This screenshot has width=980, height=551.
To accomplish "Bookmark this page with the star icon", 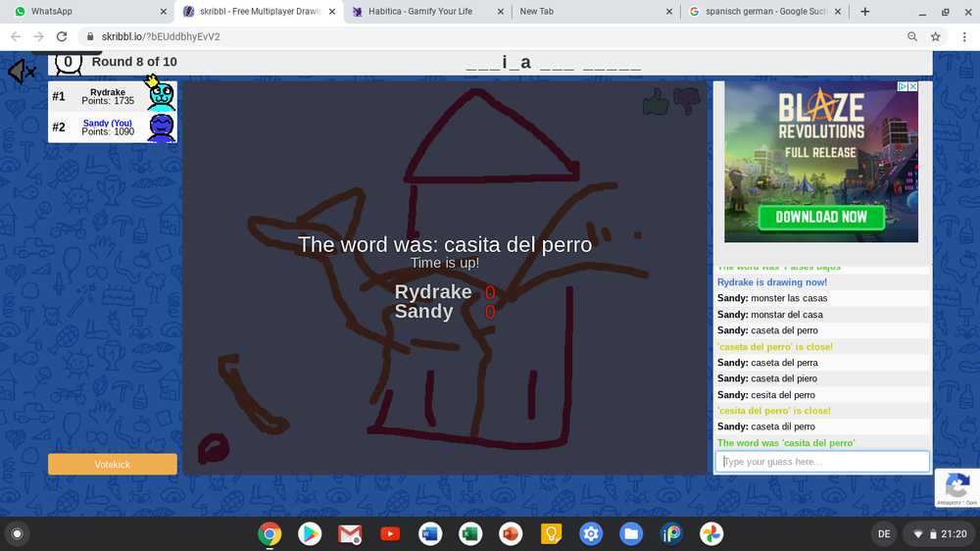I will pos(936,36).
